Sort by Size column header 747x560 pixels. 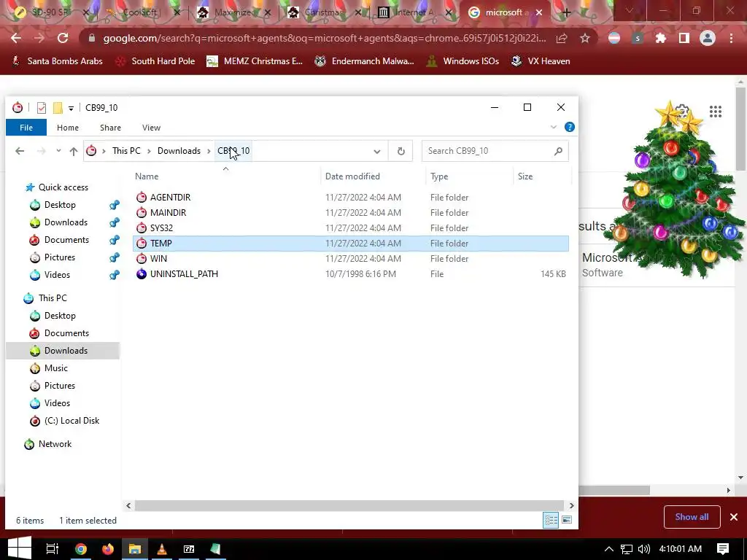coord(525,176)
